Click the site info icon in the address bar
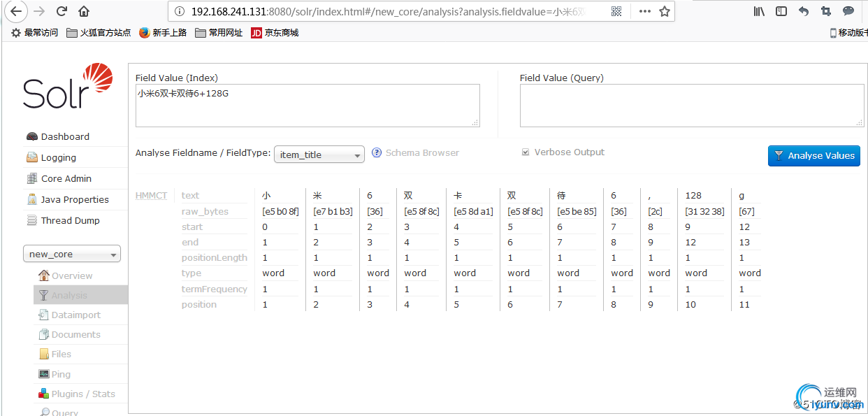The width and height of the screenshot is (868, 416). 180,11
